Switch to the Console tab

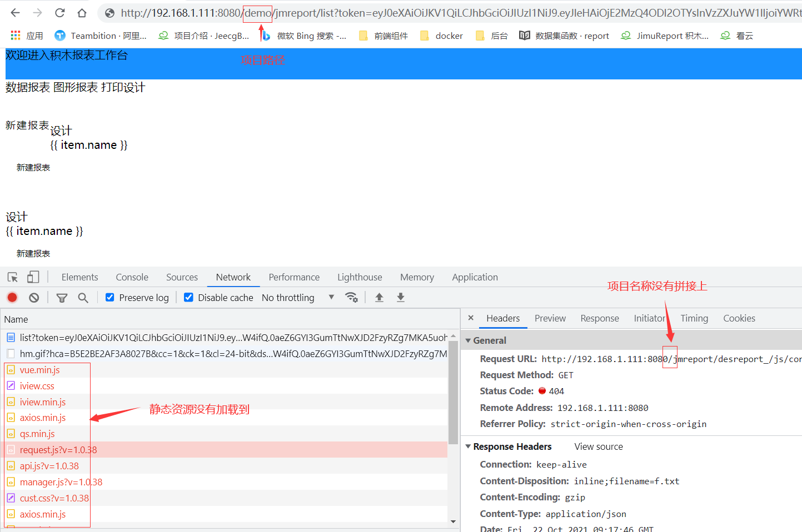coord(132,277)
